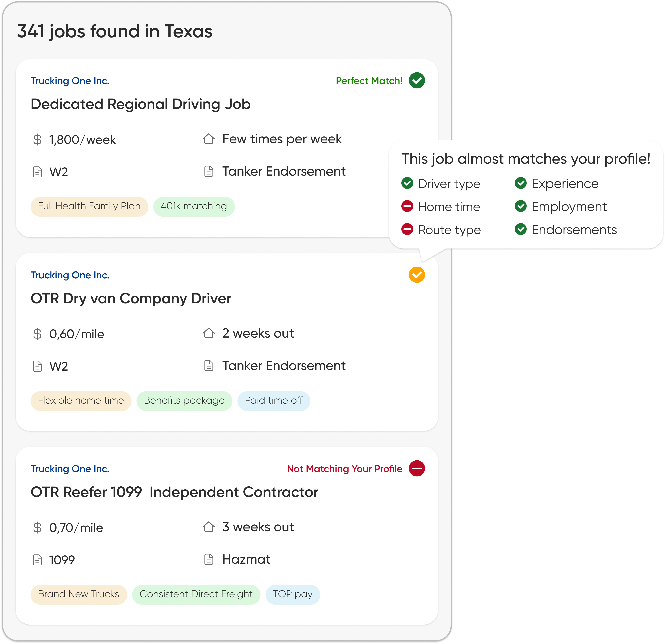The height and width of the screenshot is (644, 665).
Task: Click house icon beside 3 weeks out
Action: click(209, 527)
